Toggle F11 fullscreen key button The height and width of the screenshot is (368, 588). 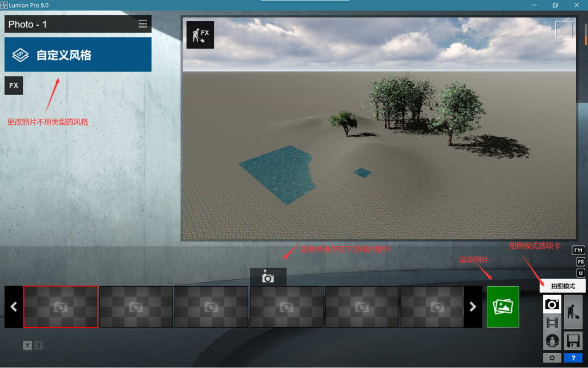tap(578, 250)
